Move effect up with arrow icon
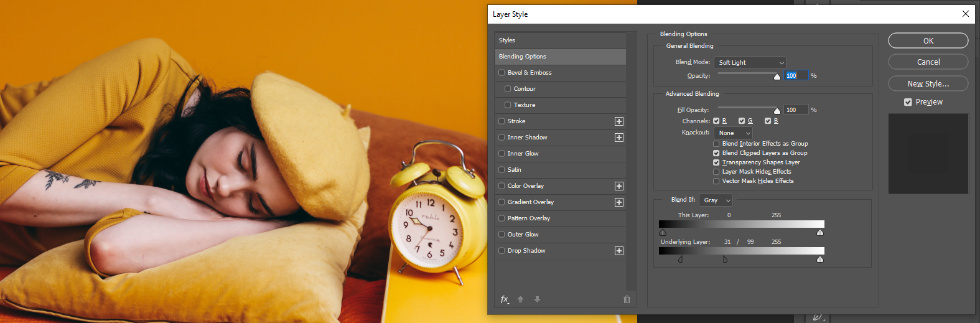The height and width of the screenshot is (323, 980). pyautogui.click(x=521, y=299)
